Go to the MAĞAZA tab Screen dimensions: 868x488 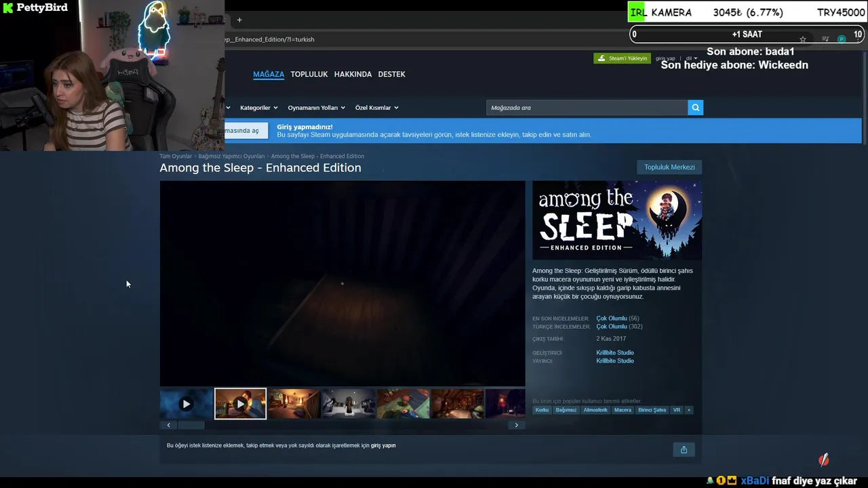point(269,75)
